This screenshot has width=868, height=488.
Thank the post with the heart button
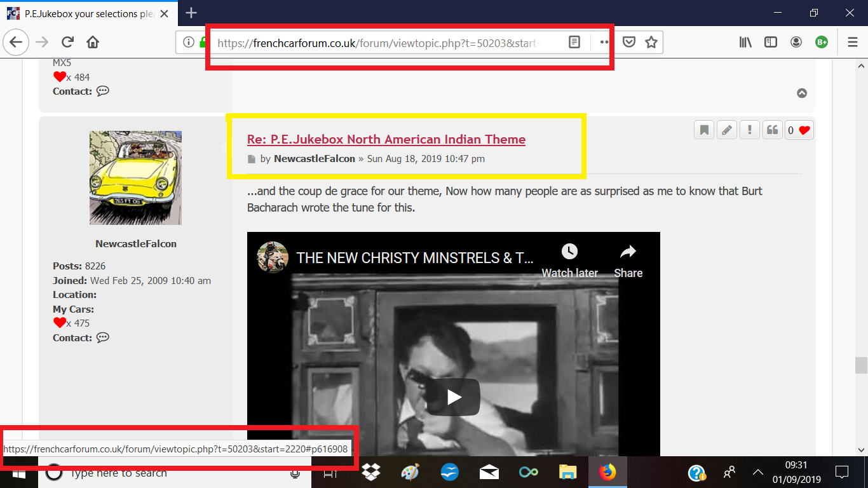799,130
